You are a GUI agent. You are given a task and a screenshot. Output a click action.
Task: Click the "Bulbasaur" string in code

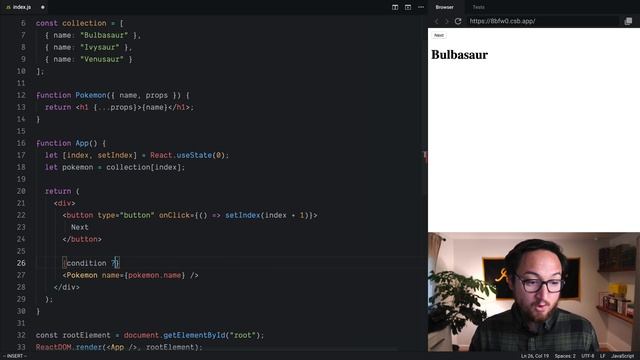pos(104,36)
